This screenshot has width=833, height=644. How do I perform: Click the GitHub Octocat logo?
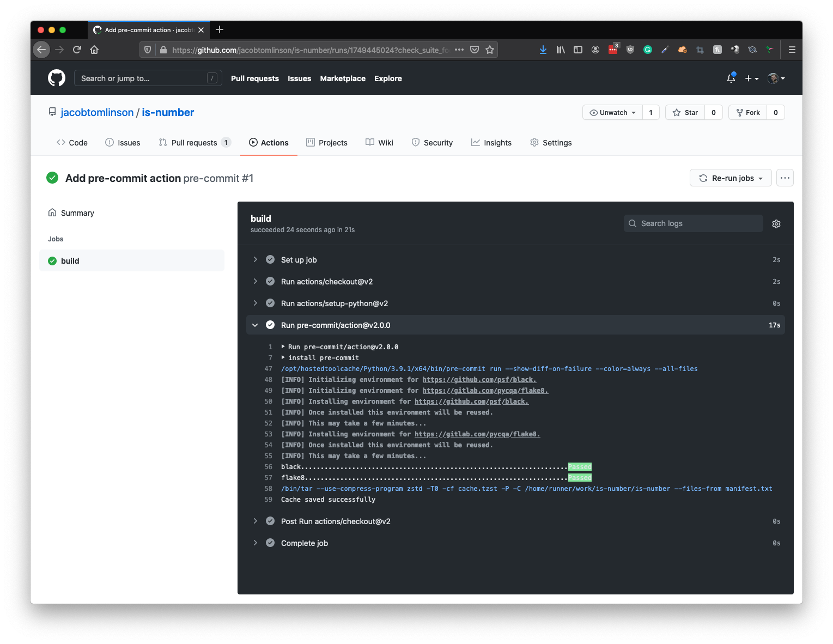57,77
